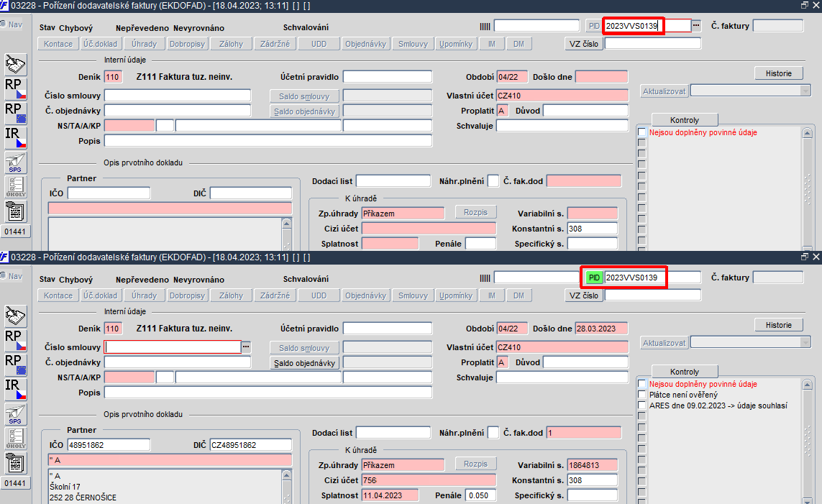Open IR Czech flag icon in lower window
This screenshot has height=504, width=822.
pyautogui.click(x=16, y=389)
